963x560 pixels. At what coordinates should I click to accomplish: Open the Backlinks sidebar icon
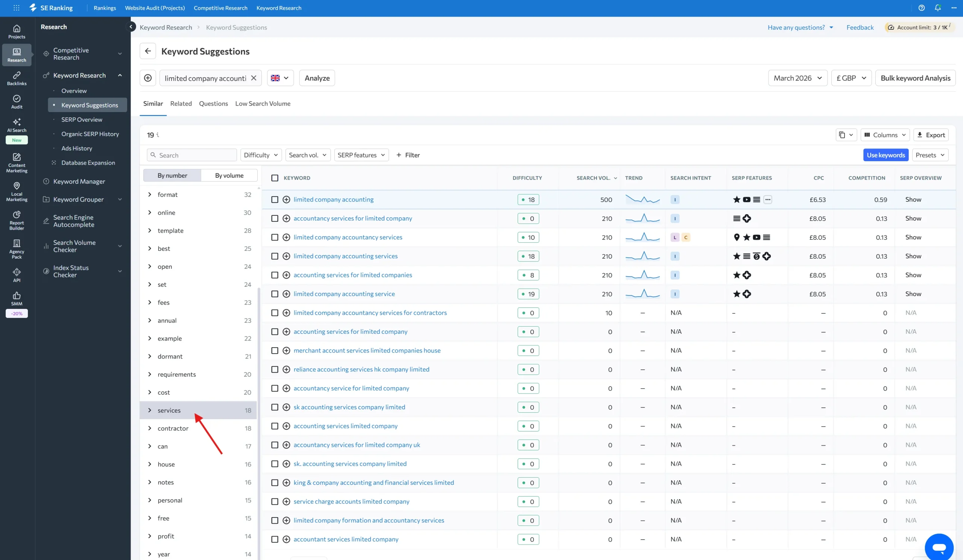click(x=17, y=78)
